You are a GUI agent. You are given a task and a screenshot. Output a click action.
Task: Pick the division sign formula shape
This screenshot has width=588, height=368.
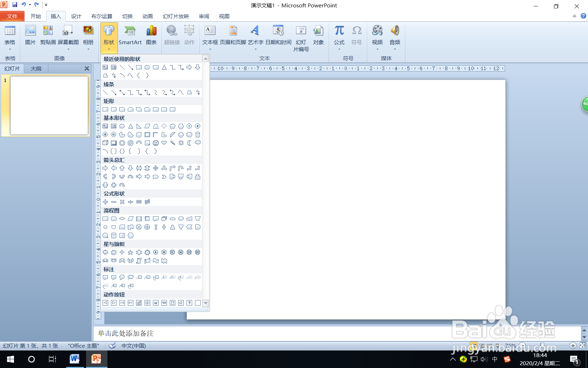pyautogui.click(x=131, y=202)
